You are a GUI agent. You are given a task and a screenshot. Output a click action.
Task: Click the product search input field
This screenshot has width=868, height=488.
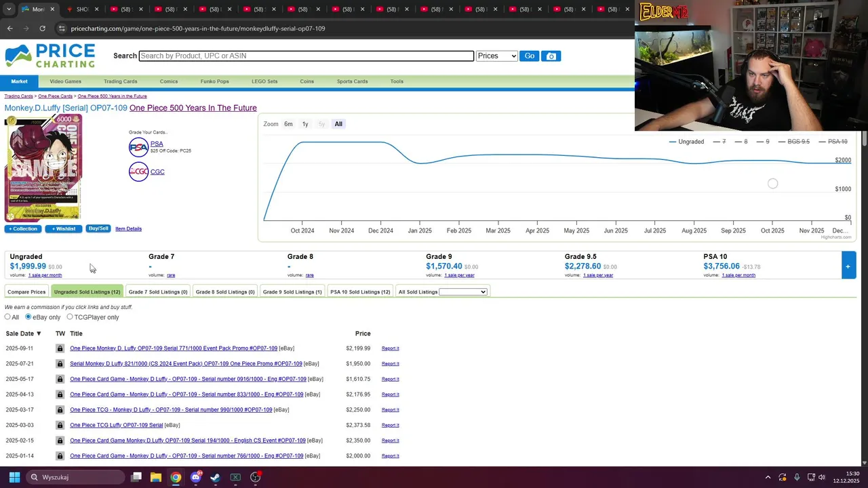click(x=306, y=56)
